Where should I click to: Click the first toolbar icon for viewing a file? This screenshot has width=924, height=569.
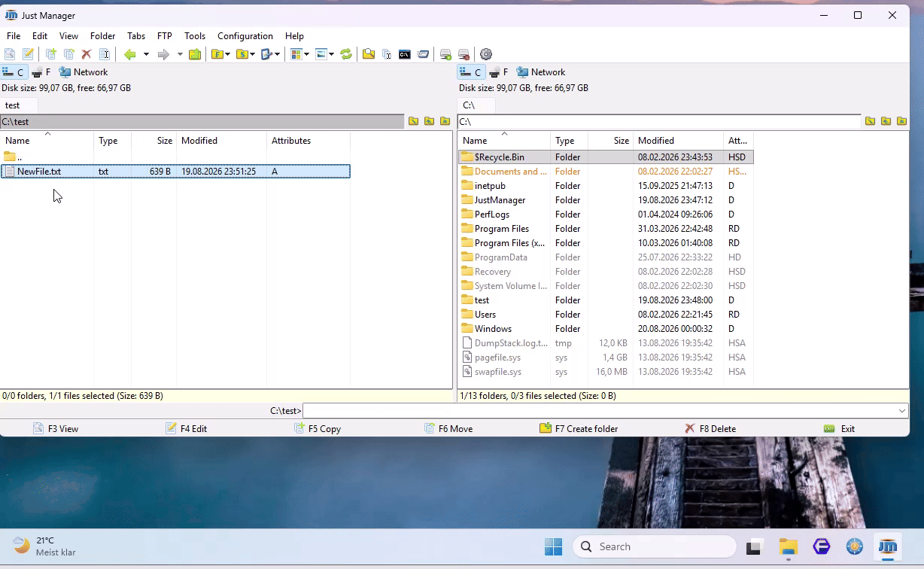coord(10,54)
